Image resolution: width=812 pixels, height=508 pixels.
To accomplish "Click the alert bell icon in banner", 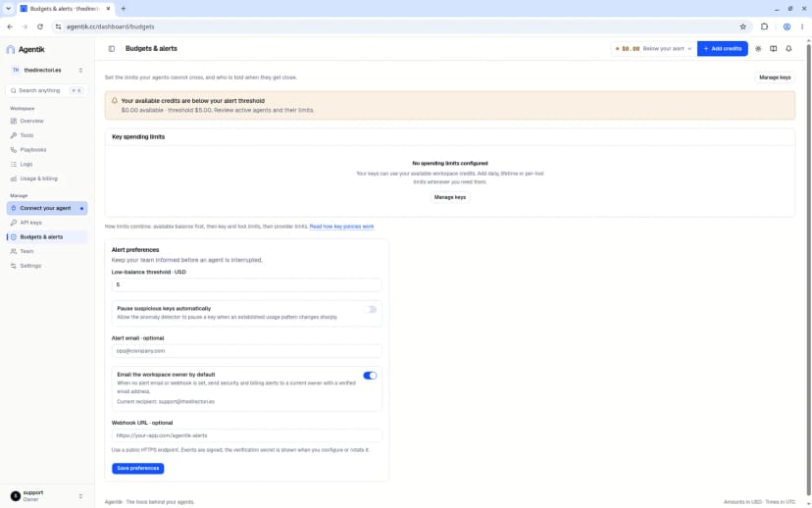I will pyautogui.click(x=115, y=100).
